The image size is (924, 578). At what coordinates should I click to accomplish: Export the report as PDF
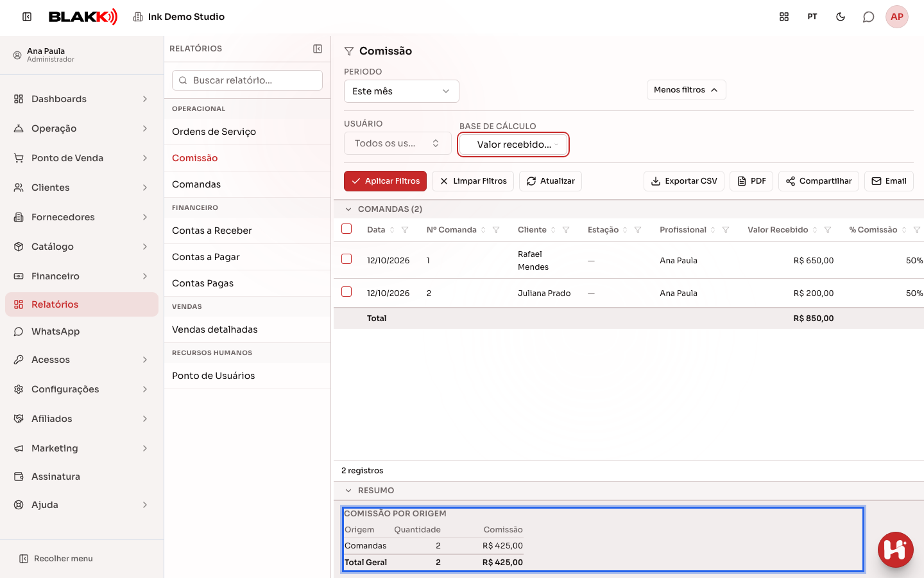tap(751, 181)
